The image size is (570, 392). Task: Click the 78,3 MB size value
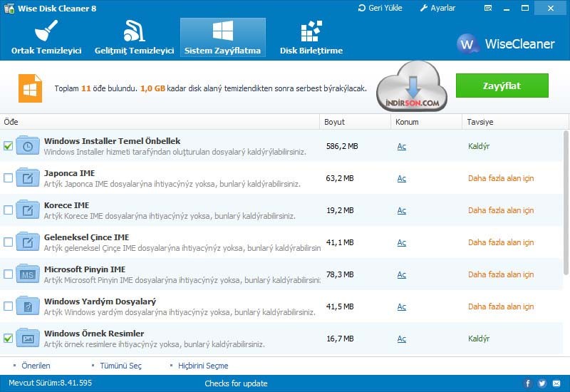tap(340, 274)
